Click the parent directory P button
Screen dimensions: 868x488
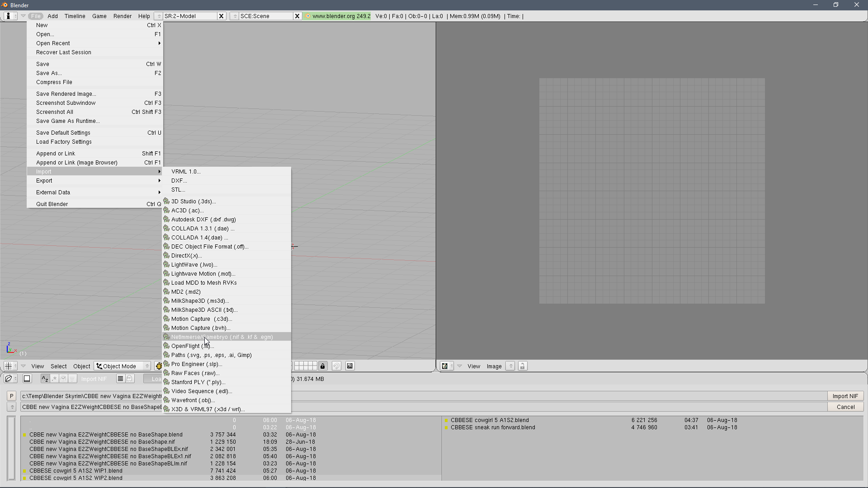(12, 396)
